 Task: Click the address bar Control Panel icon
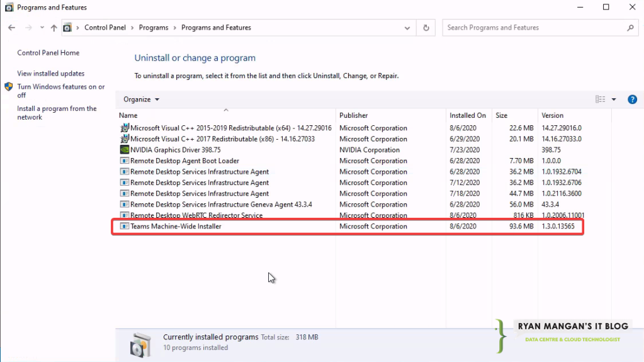[67, 28]
